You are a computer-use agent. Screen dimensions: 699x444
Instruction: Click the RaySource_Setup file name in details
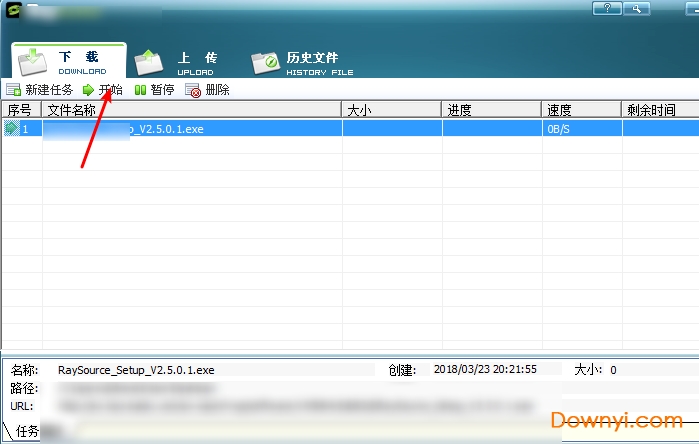136,370
